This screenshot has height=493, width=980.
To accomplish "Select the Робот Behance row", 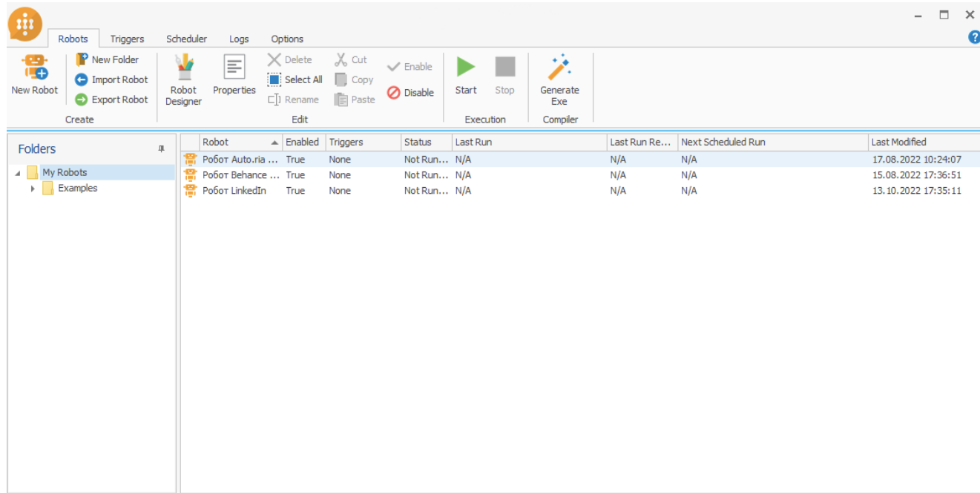I will click(x=580, y=174).
